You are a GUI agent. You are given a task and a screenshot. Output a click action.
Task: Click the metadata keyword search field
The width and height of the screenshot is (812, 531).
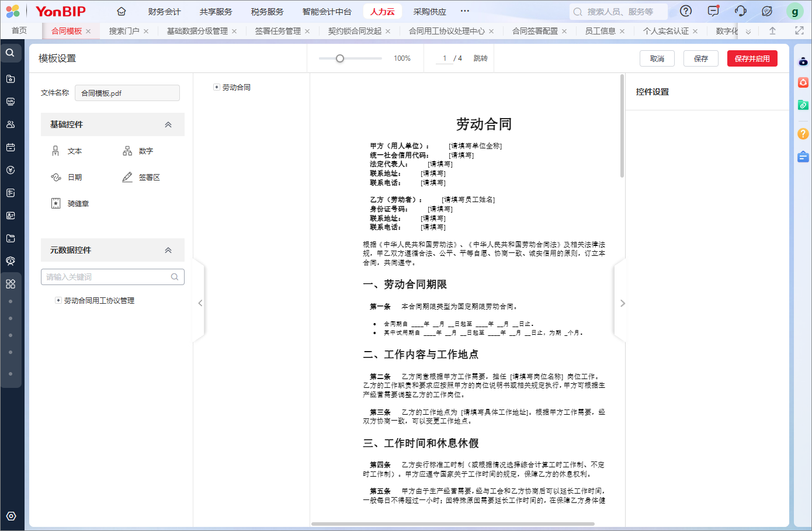(x=108, y=277)
